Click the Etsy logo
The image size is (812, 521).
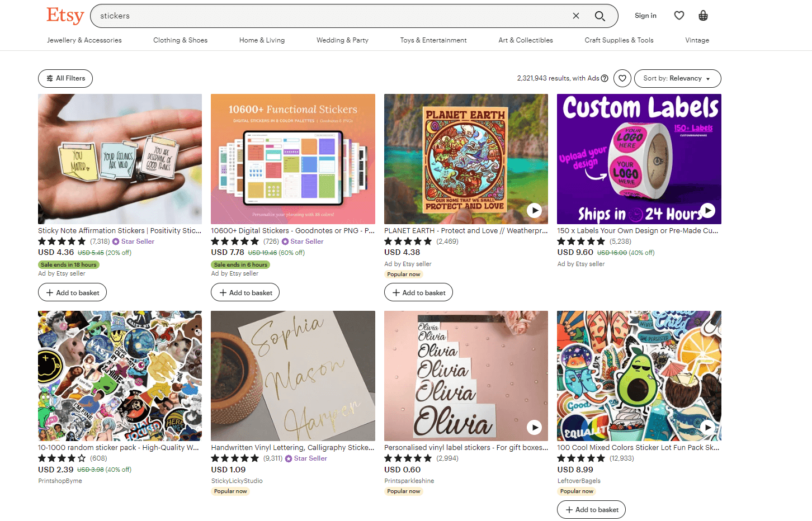[65, 16]
